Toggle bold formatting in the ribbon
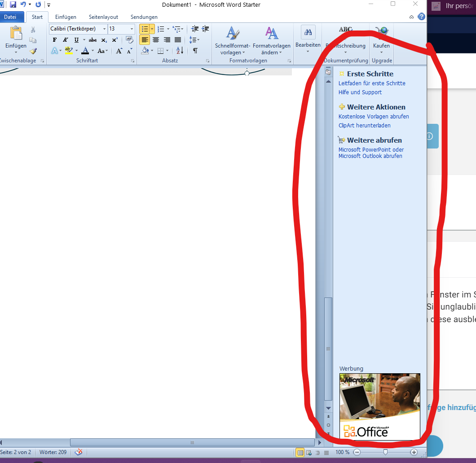This screenshot has width=476, height=463. 54,39
